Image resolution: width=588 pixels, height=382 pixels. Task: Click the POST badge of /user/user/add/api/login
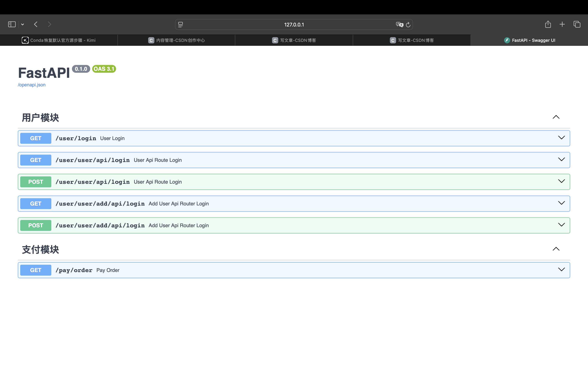(x=36, y=225)
